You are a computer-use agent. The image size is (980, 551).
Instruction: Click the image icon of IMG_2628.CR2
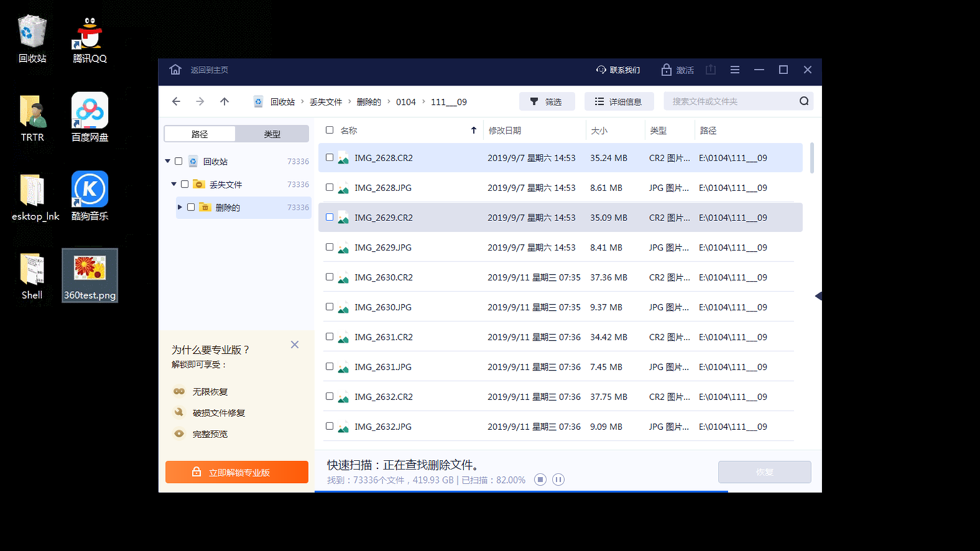click(x=344, y=158)
